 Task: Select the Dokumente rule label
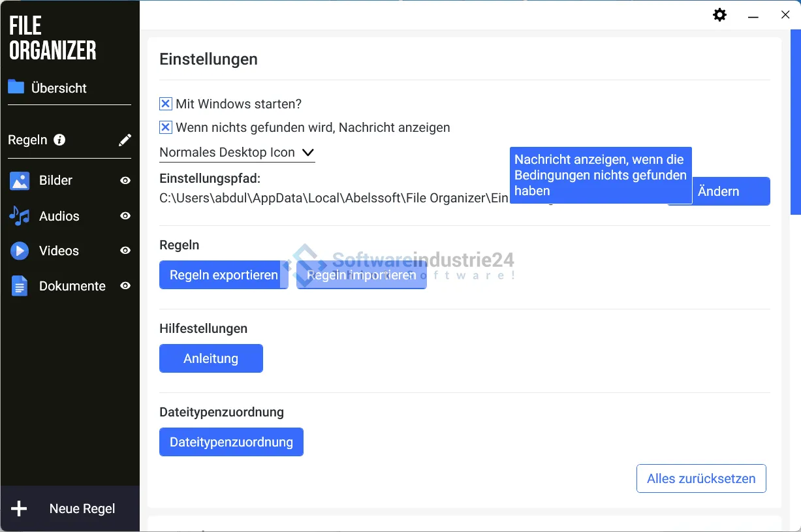tap(72, 286)
